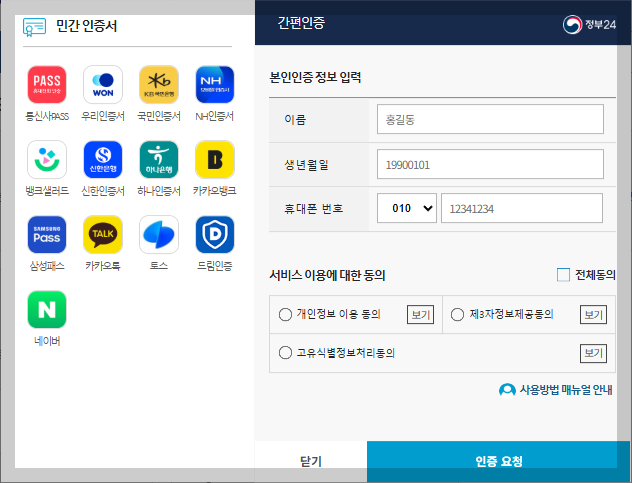Image resolution: width=632 pixels, height=483 pixels.
Task: Select the 제3자정보제공동의 radio button
Action: click(x=457, y=314)
